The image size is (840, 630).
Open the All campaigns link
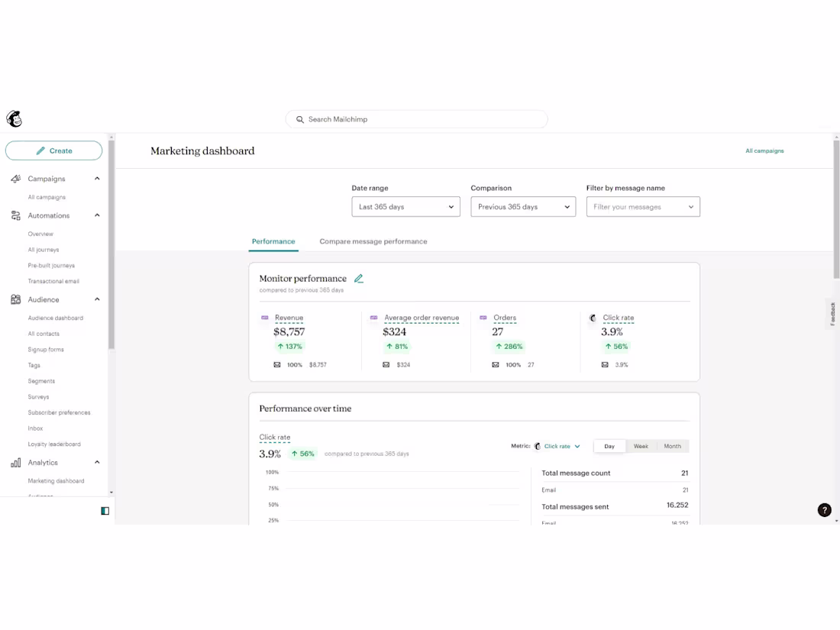point(764,150)
